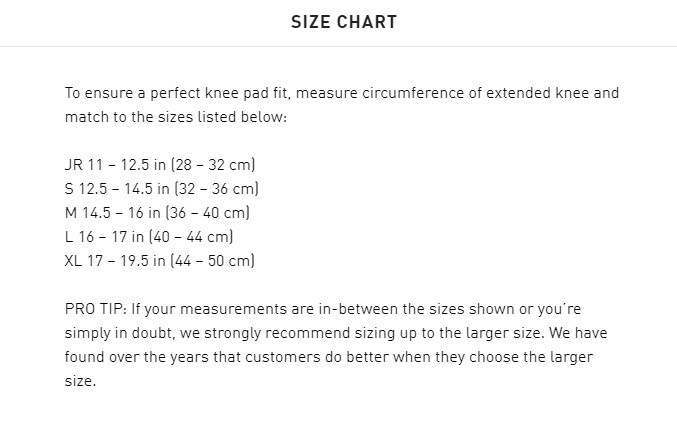
Task: Click the SIZE CHART heading
Action: click(343, 22)
